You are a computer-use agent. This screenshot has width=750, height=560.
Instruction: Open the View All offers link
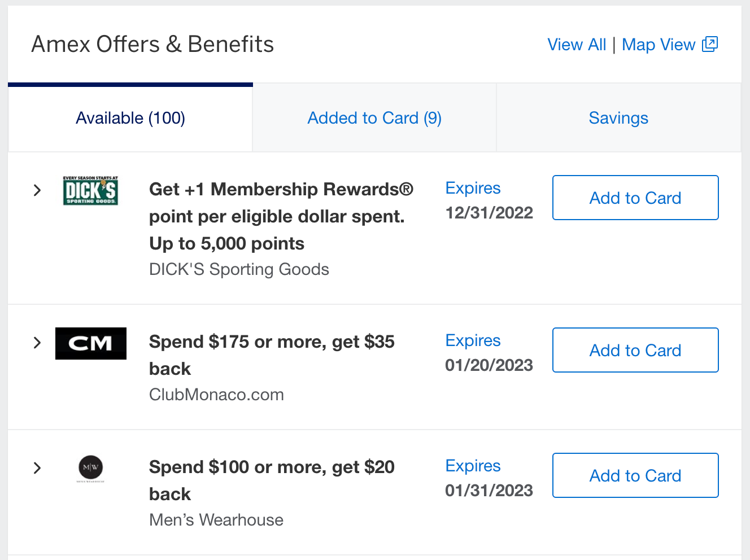click(x=577, y=45)
